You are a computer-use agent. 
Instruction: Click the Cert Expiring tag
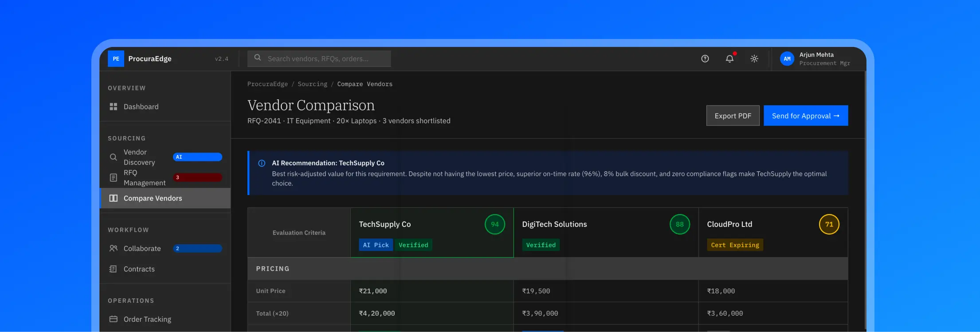735,245
